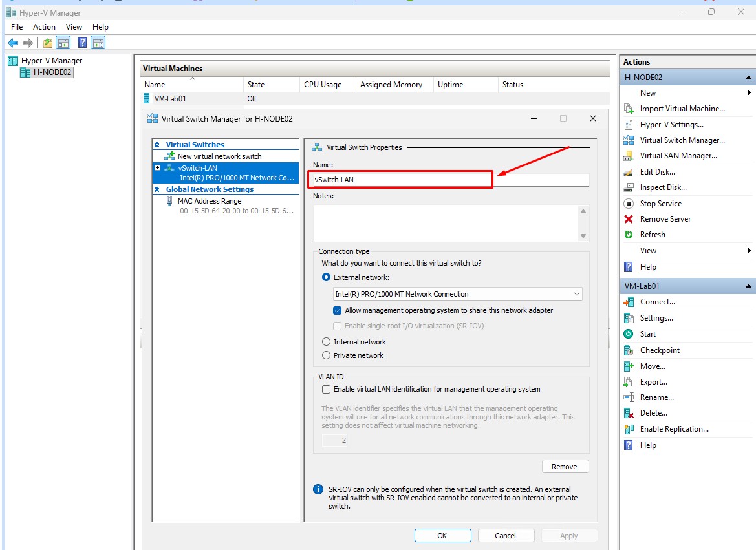
Task: Click the Apply button
Action: point(569,536)
